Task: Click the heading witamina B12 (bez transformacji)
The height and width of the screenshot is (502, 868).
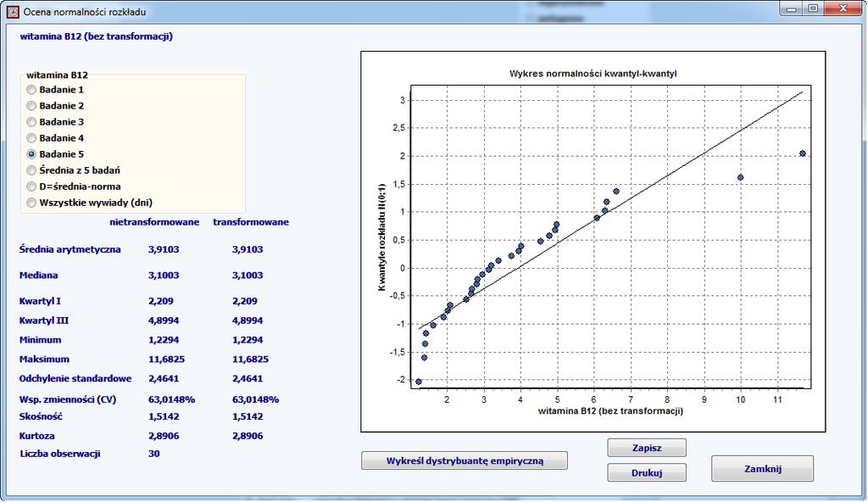Action: 97,36
